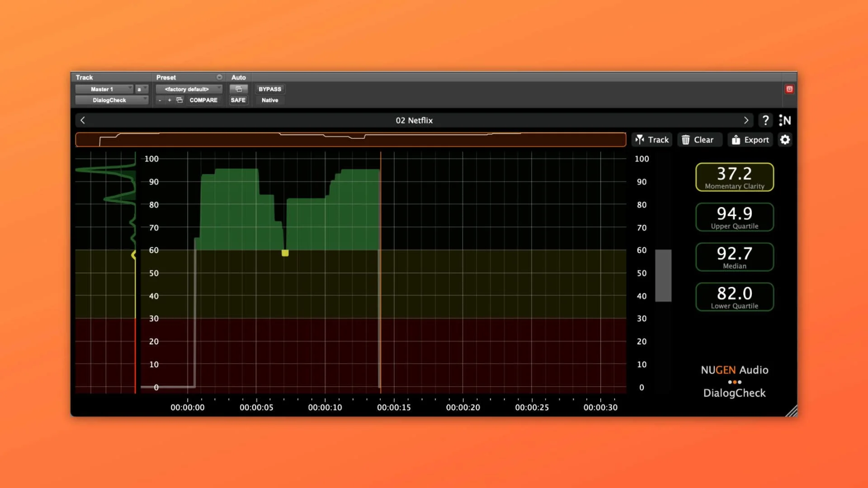Go to next preset with right chevron
868x488 pixels.
746,120
